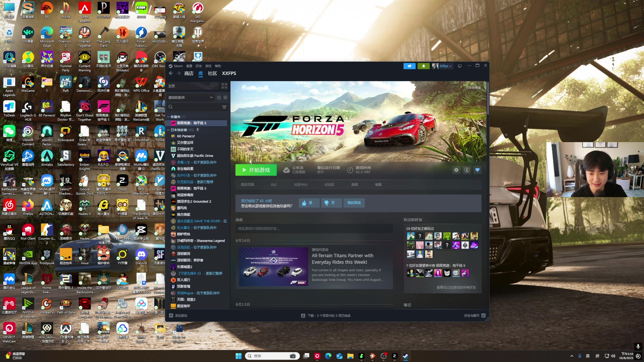Open the library advanced filter icon
This screenshot has width=644, height=362.
click(x=224, y=107)
